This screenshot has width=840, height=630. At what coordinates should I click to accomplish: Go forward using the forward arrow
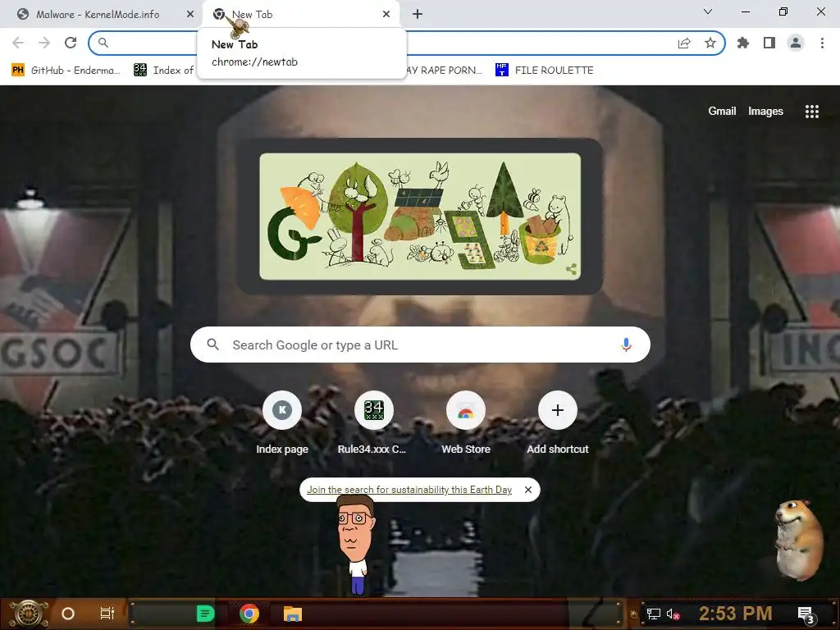[x=44, y=43]
